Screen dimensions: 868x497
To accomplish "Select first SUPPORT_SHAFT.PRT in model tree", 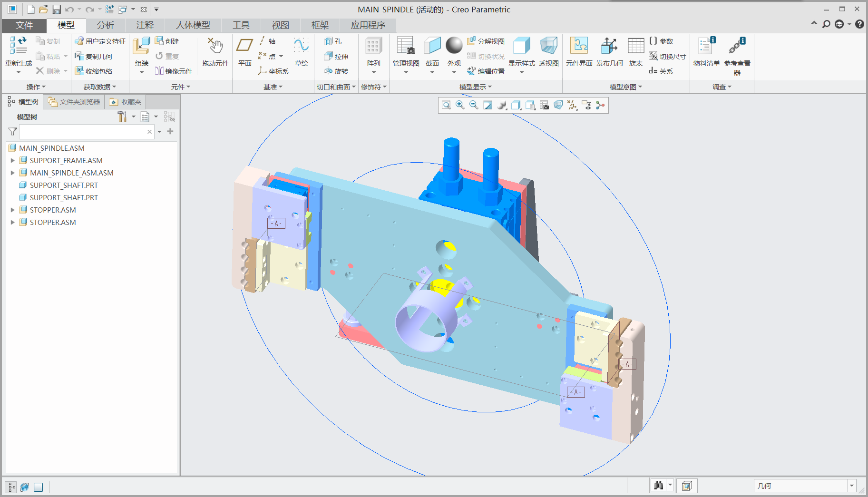I will point(58,185).
